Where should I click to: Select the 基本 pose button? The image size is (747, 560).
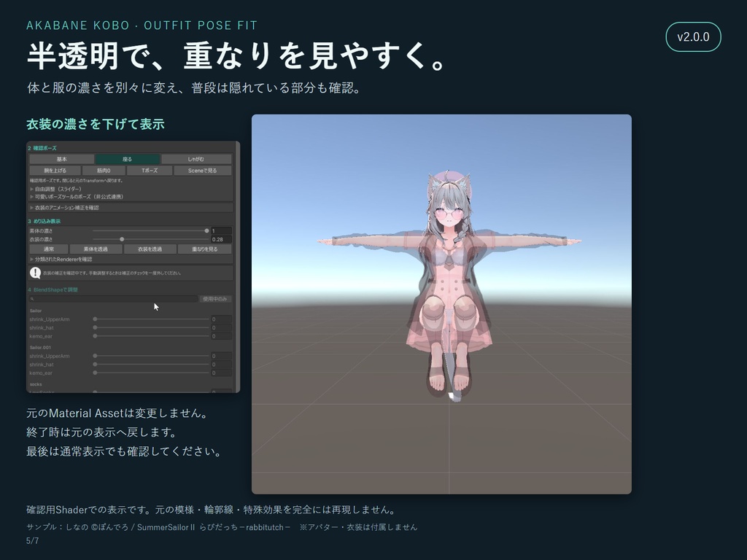click(61, 159)
